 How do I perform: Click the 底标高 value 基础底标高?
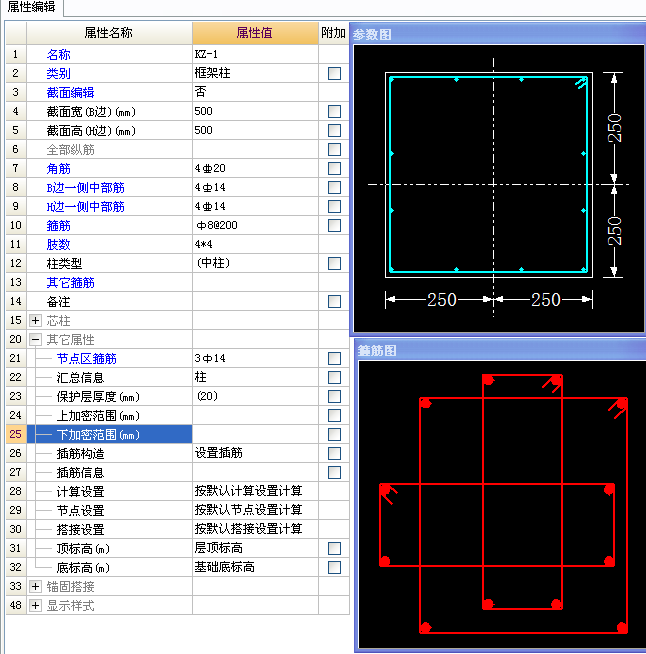[224, 567]
